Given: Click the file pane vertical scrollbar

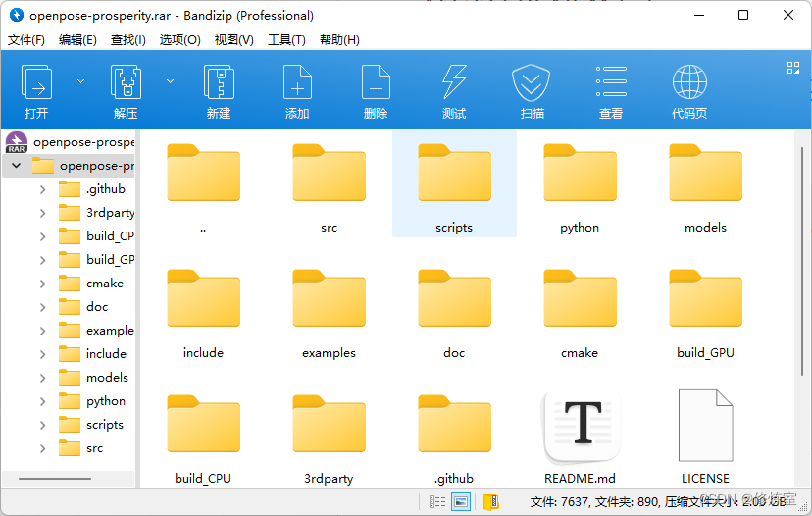Looking at the screenshot, I should (x=802, y=262).
